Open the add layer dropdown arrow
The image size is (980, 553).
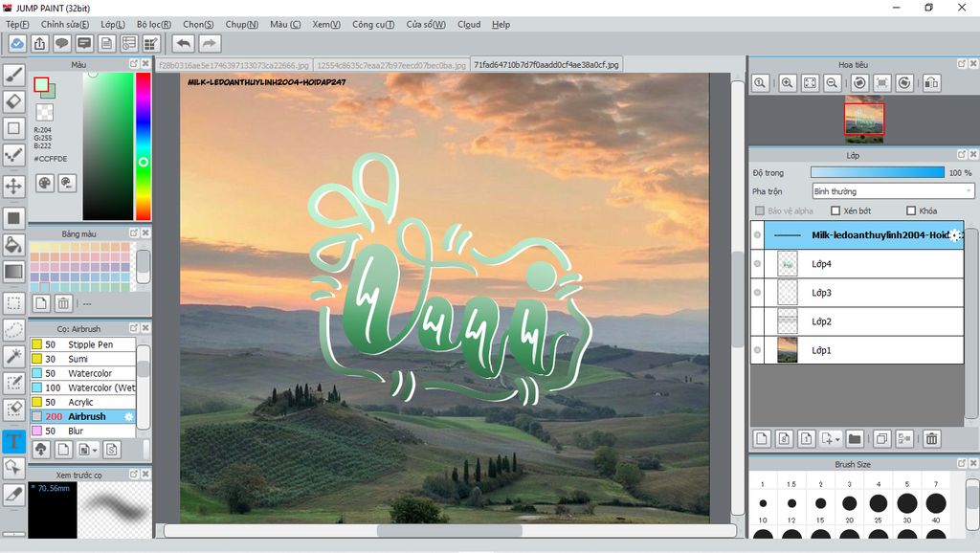tap(837, 439)
